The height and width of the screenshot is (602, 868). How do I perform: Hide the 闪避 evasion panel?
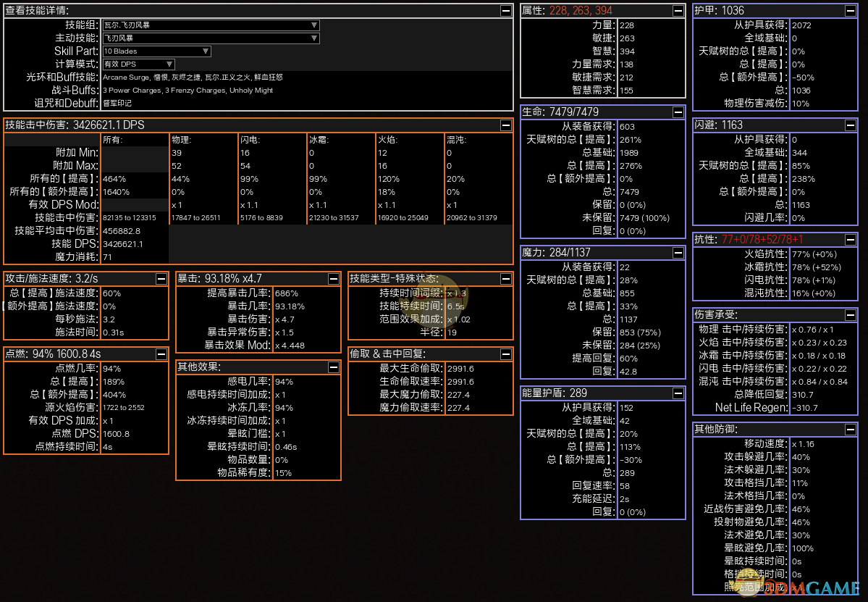pyautogui.click(x=850, y=125)
